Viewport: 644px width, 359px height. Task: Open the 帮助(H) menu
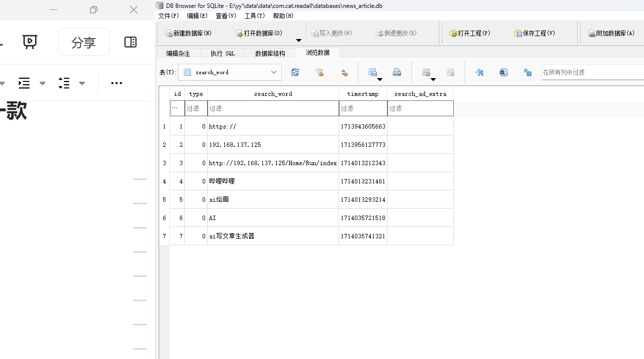[283, 16]
